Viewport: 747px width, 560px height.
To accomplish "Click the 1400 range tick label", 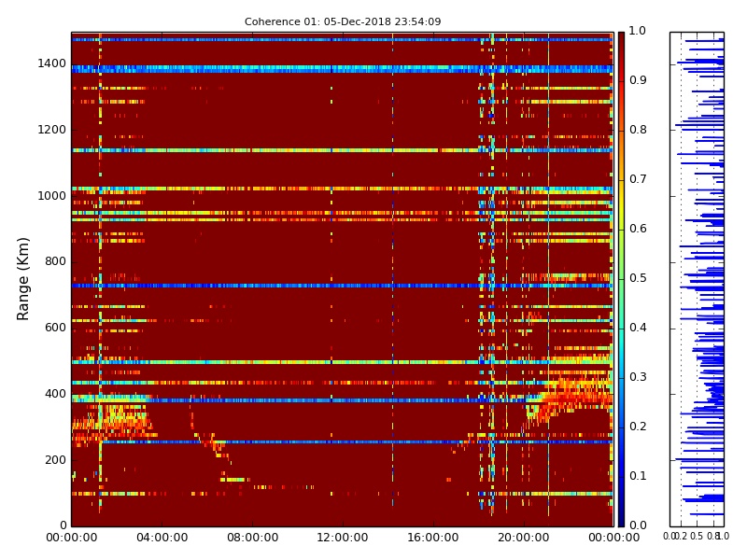I will 52,63.
